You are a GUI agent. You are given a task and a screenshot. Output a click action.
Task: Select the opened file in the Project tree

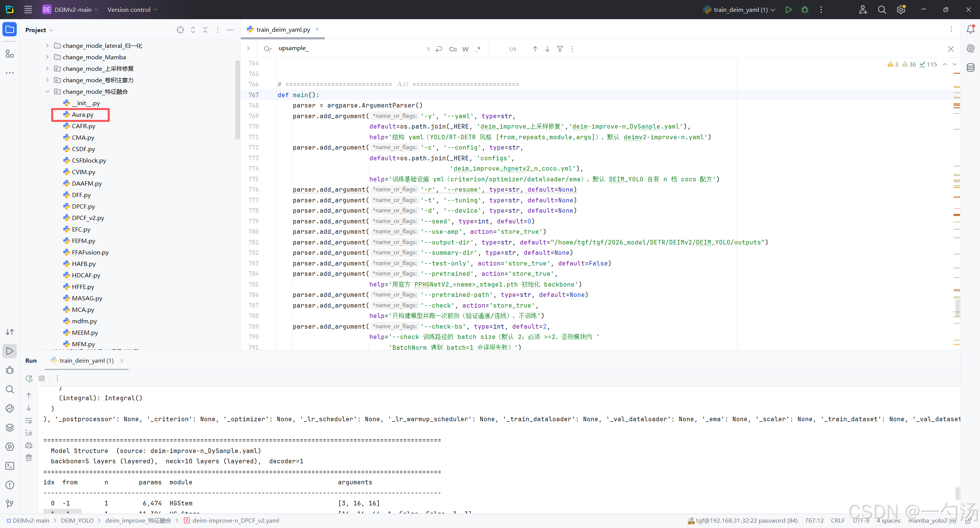point(180,30)
